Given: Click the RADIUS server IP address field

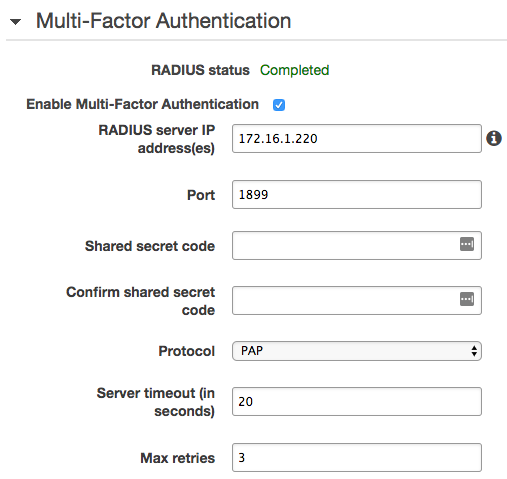Looking at the screenshot, I should pyautogui.click(x=357, y=139).
